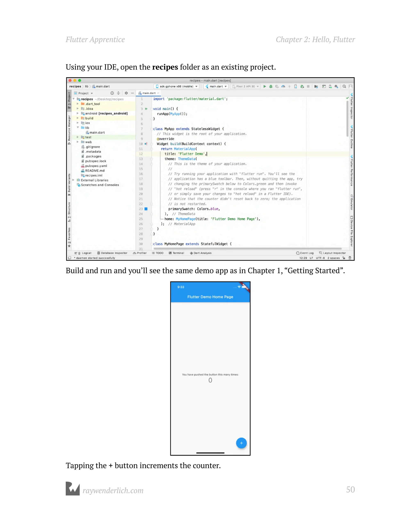420x523 pixels.
Task: Click the green inspection checkmark in editor
Action: pos(347,98)
